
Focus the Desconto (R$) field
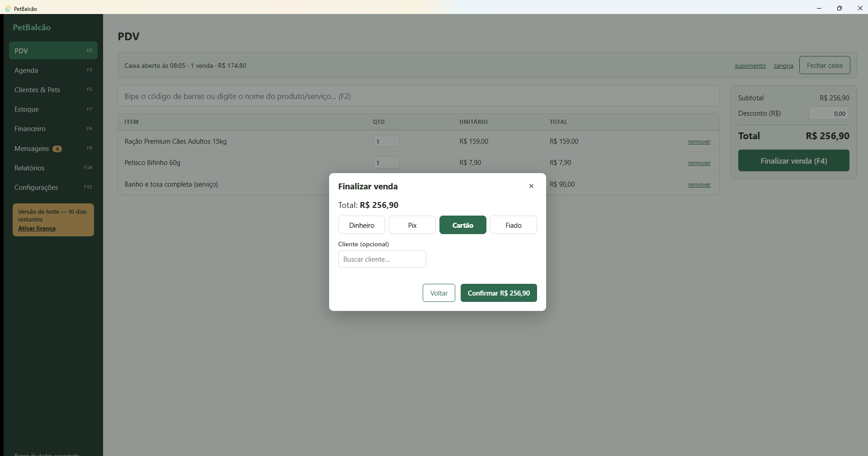point(829,113)
